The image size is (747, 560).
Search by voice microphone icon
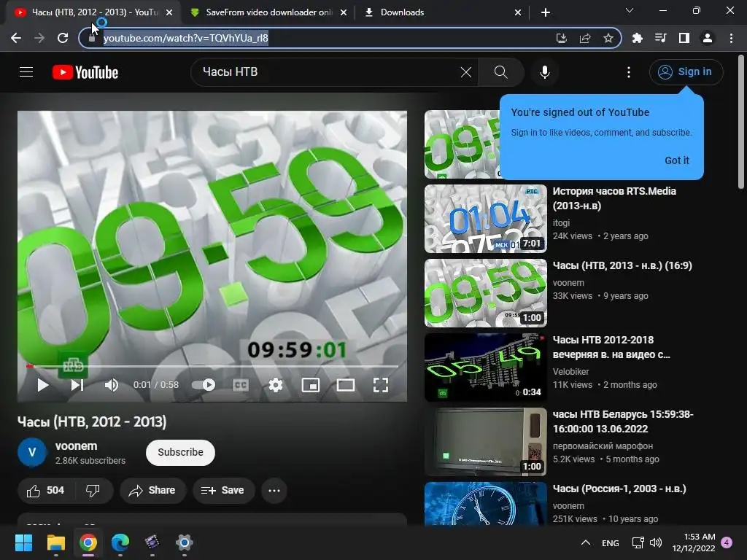pyautogui.click(x=544, y=72)
